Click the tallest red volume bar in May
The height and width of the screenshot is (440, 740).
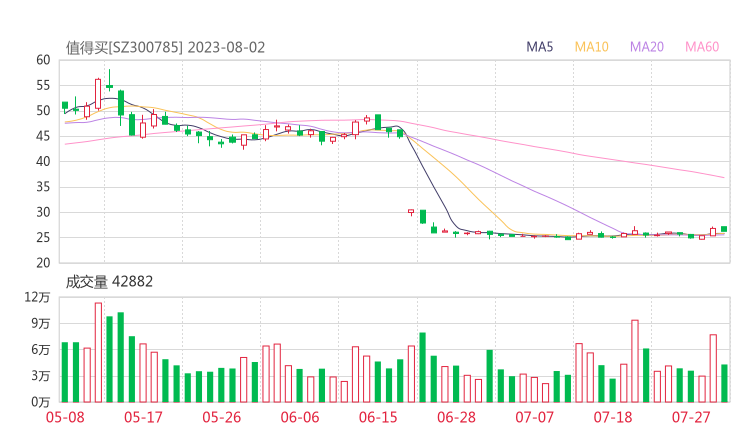(x=98, y=352)
